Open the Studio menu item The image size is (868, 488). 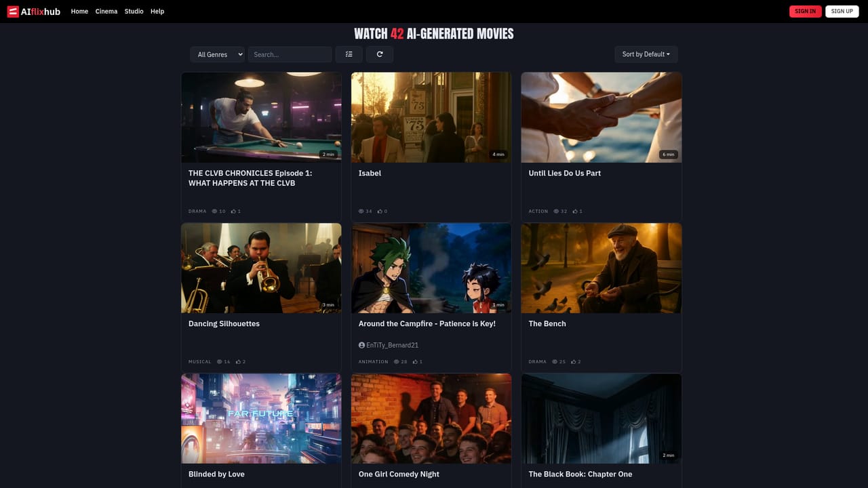(x=134, y=12)
